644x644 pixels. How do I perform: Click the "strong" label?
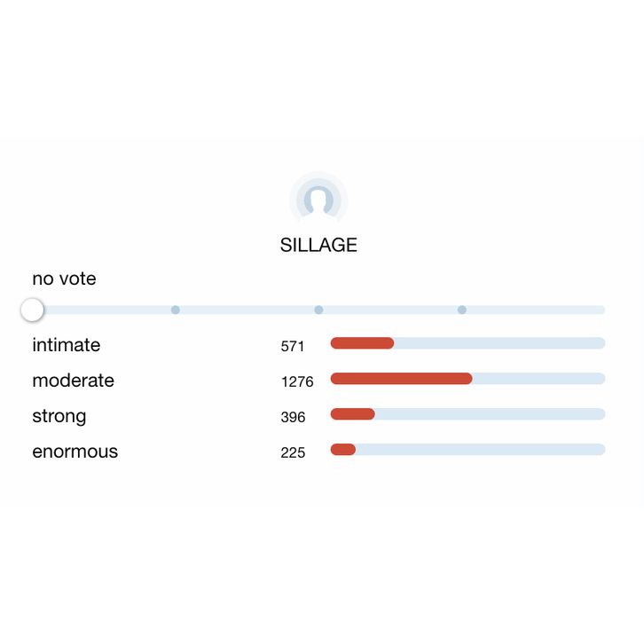[59, 416]
